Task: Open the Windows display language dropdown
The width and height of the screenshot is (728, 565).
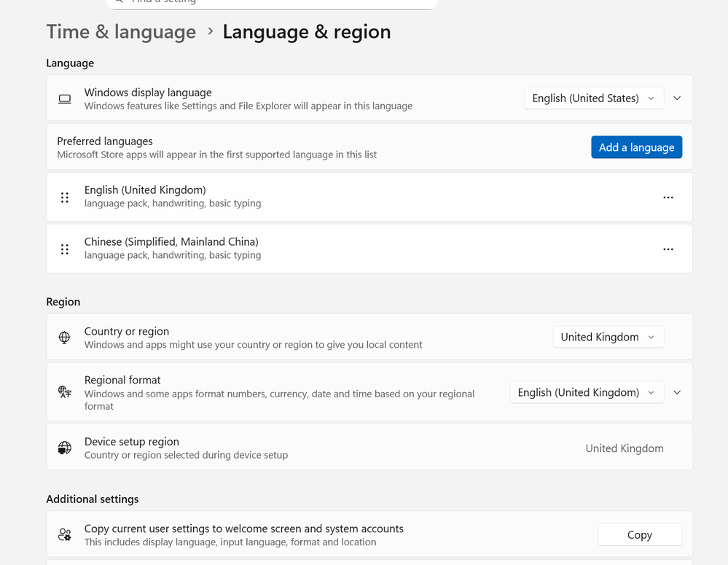Action: tap(593, 98)
